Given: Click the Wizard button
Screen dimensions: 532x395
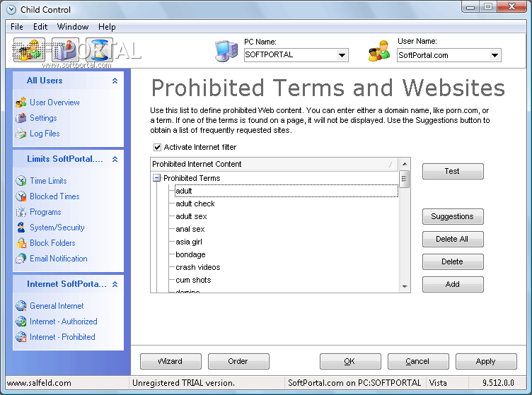Looking at the screenshot, I should click(x=170, y=362).
